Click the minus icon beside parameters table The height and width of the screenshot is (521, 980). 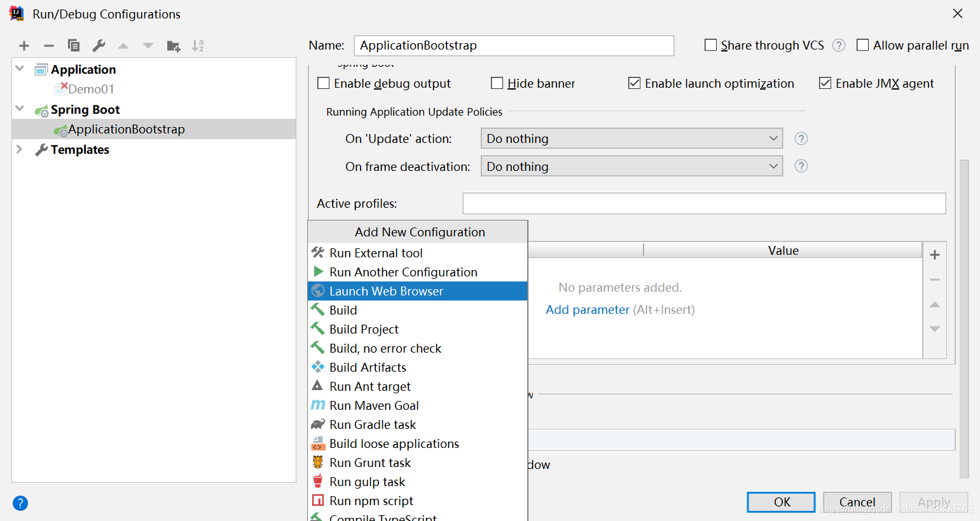pyautogui.click(x=935, y=280)
